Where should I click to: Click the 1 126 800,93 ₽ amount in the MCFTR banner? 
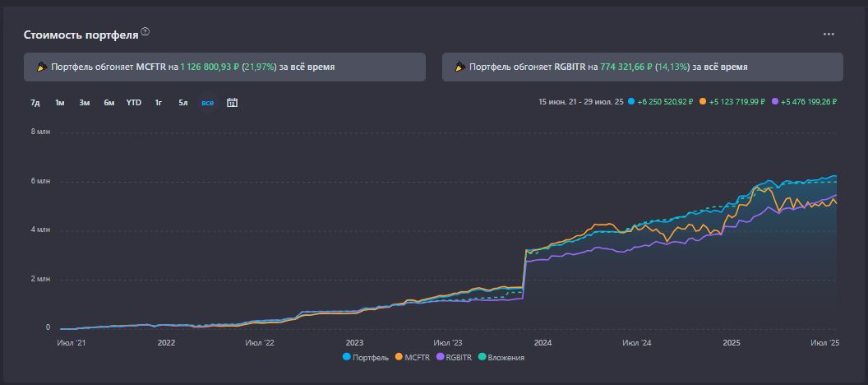[x=210, y=67]
